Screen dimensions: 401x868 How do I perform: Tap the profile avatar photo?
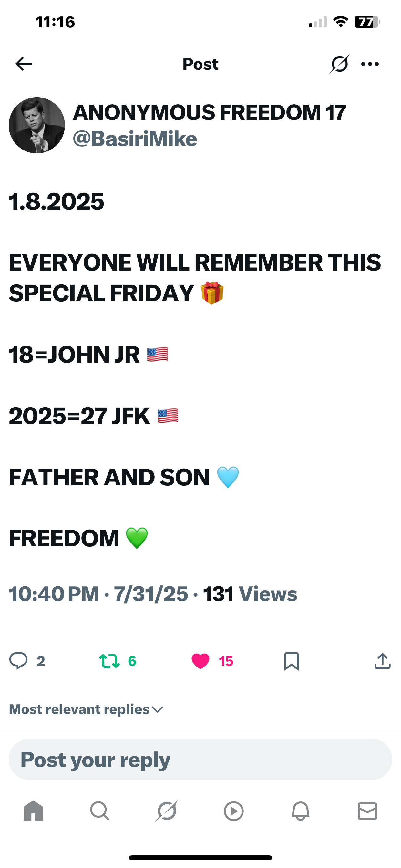(37, 125)
